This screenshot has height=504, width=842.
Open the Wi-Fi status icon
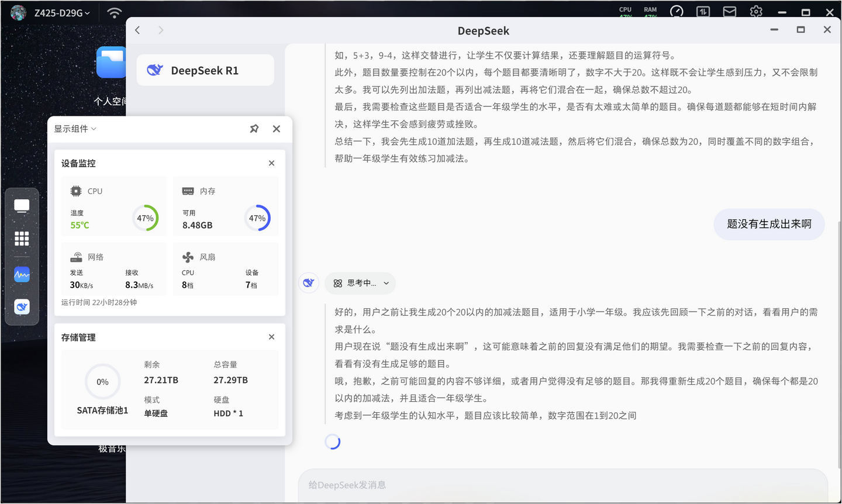click(x=115, y=12)
